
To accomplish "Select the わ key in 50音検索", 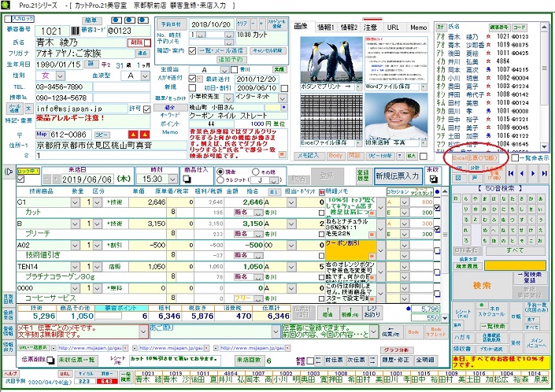I will click(x=456, y=199).
